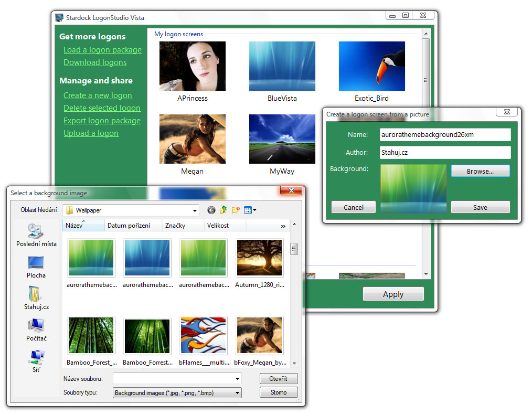Click the Load a logon package link
The width and height of the screenshot is (532, 415).
coord(102,50)
